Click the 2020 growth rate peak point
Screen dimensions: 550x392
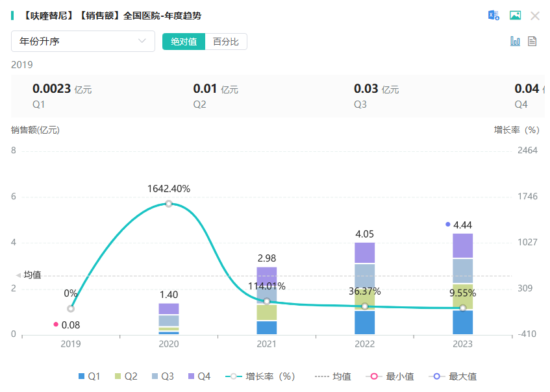pyautogui.click(x=169, y=204)
